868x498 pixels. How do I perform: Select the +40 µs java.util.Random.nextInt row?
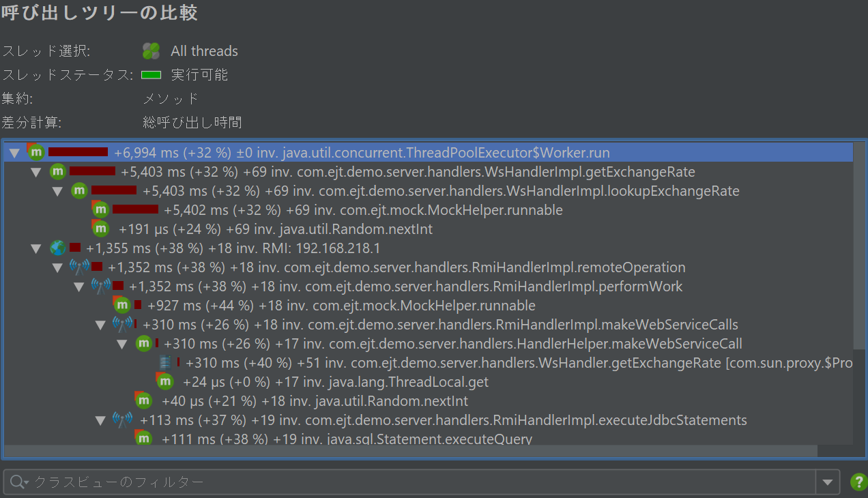[x=315, y=401]
